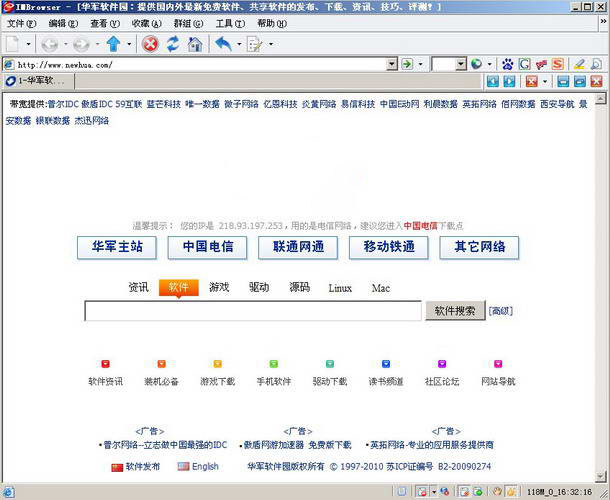Stop loading with the red X icon
This screenshot has width=610, height=500.
coord(150,44)
